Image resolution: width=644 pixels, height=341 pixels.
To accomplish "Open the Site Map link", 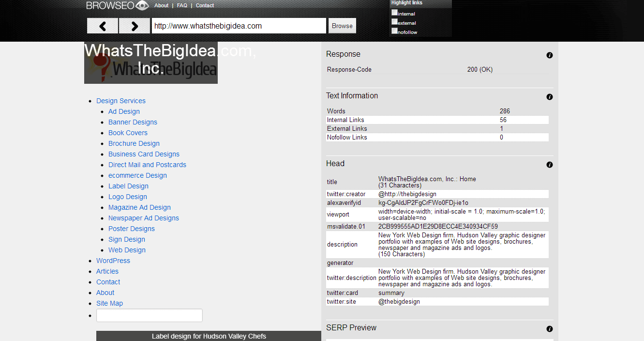I will 109,303.
